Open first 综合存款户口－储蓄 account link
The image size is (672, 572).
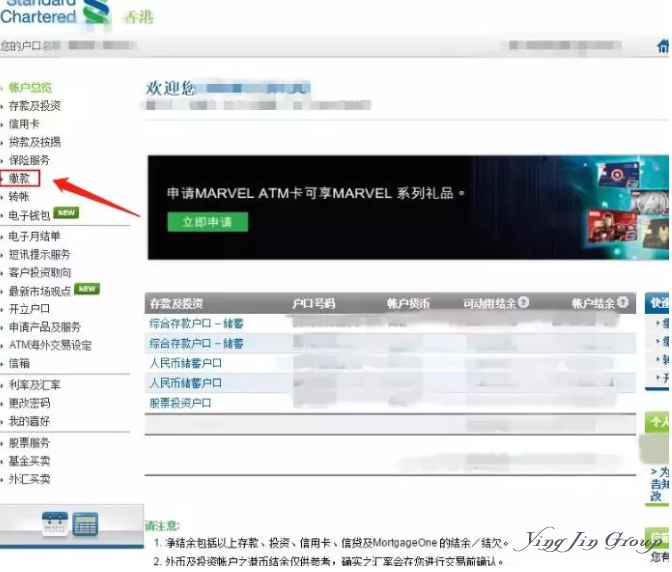point(196,323)
